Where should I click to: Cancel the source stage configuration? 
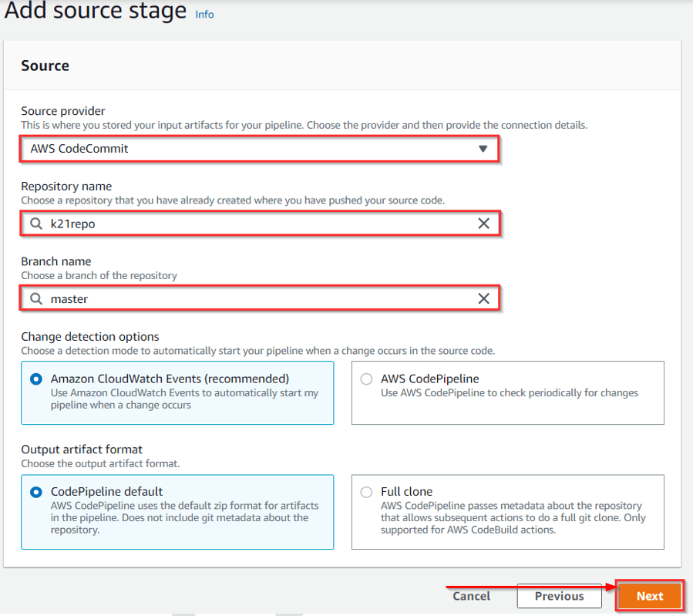pos(471,596)
